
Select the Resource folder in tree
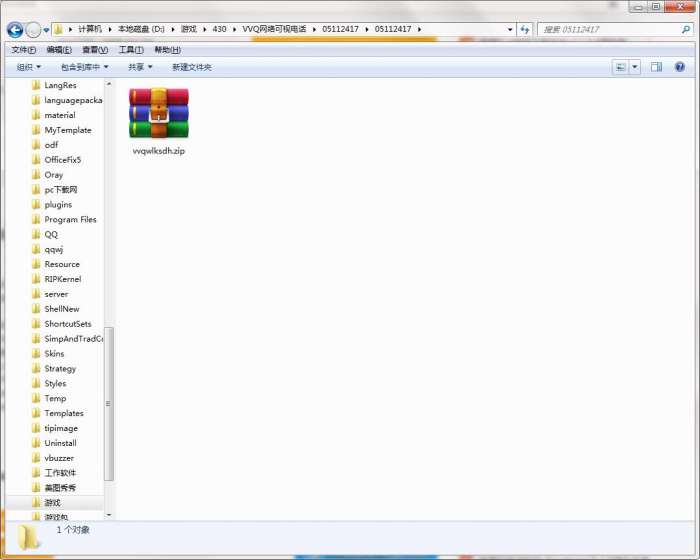[x=56, y=264]
